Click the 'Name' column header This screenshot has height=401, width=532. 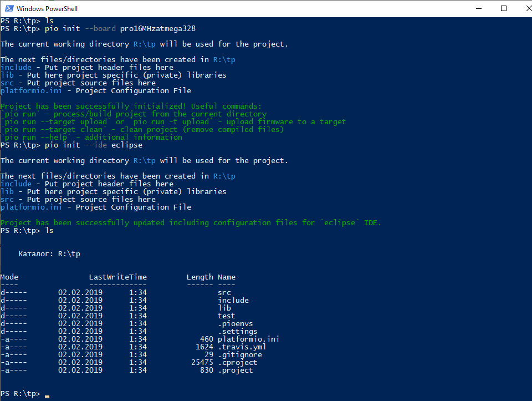(x=226, y=277)
